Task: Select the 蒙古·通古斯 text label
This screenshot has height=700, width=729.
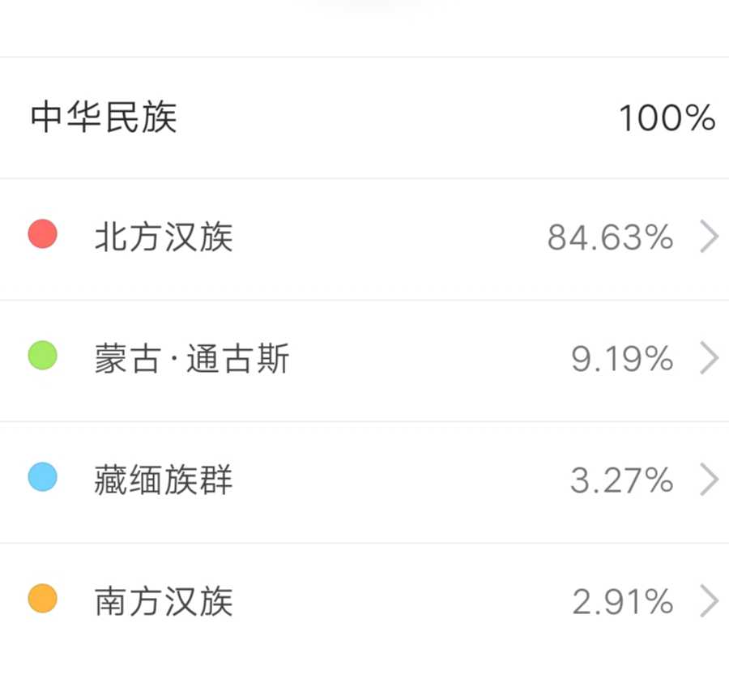Action: click(x=191, y=359)
